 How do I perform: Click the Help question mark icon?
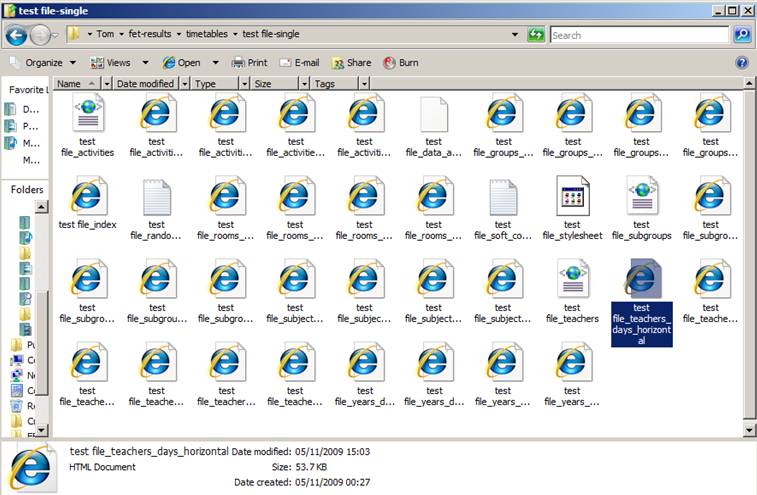(742, 62)
